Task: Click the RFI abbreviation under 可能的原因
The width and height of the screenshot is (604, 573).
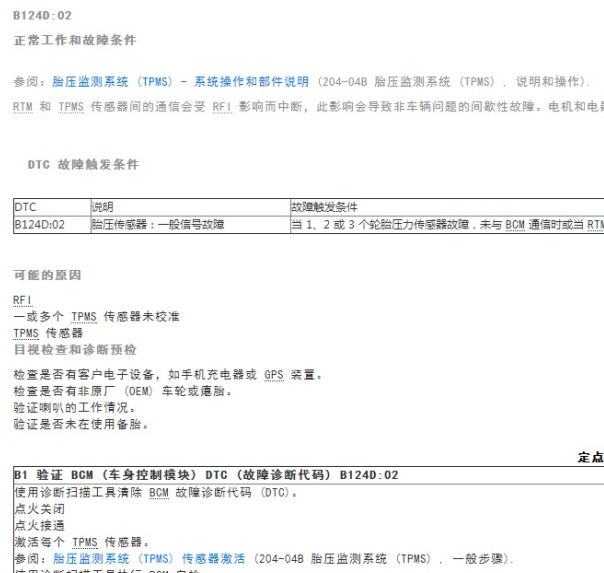Action: coord(22,300)
